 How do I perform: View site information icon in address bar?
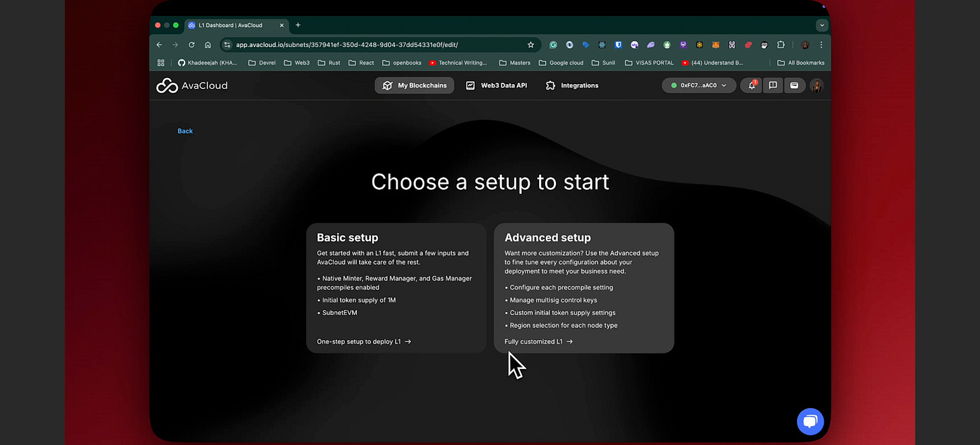(228, 44)
